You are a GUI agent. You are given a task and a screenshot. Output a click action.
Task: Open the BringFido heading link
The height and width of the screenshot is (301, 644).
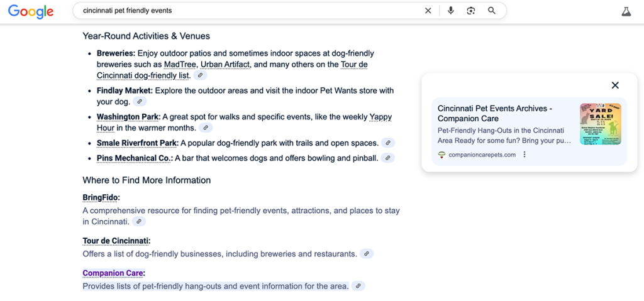[101, 197]
